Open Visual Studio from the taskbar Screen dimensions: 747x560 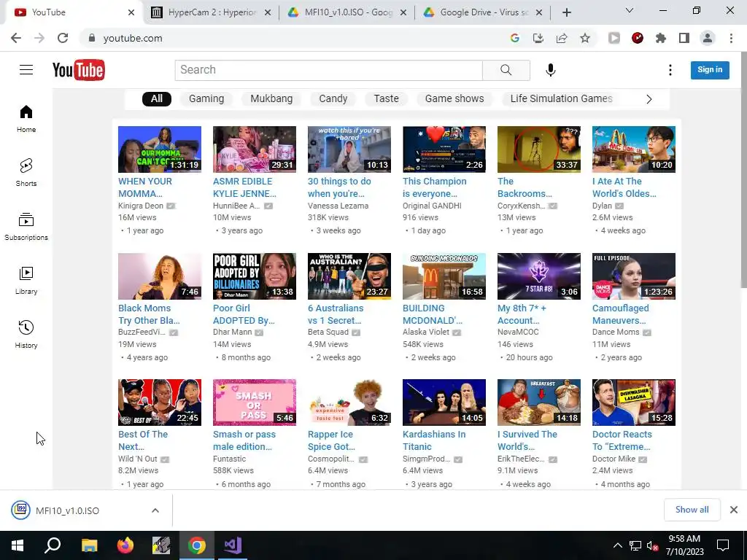[x=233, y=545]
